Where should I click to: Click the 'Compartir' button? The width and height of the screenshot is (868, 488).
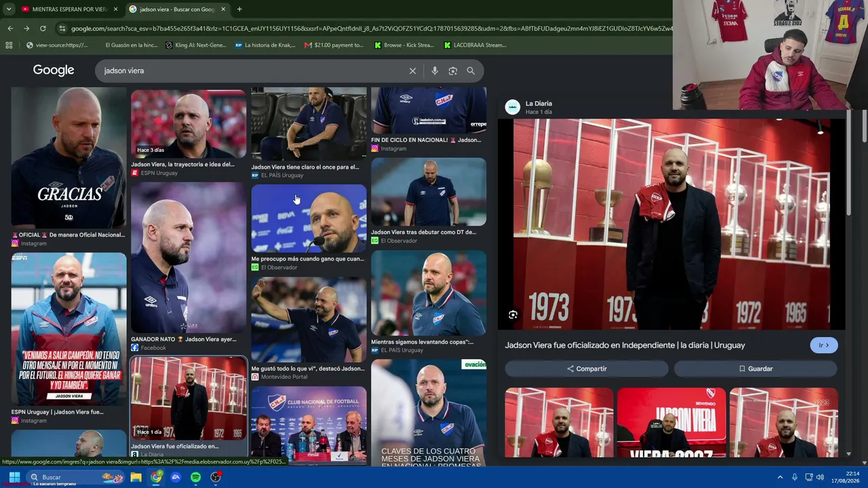(587, 369)
